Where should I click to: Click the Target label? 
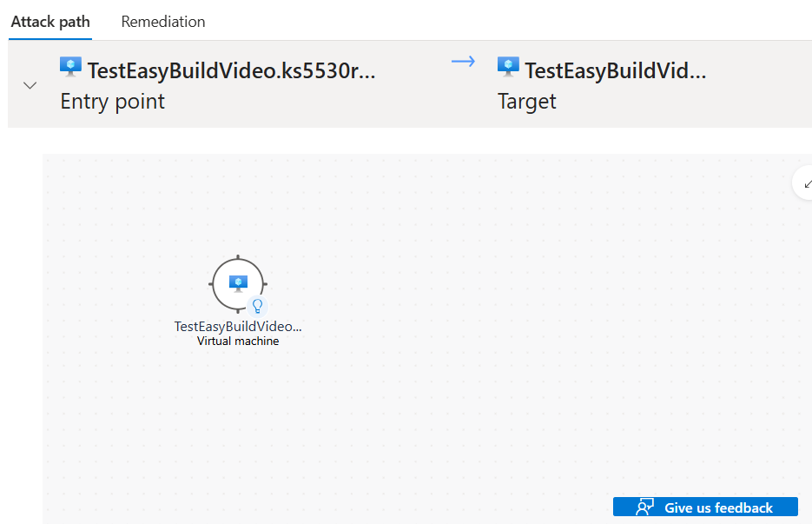526,101
